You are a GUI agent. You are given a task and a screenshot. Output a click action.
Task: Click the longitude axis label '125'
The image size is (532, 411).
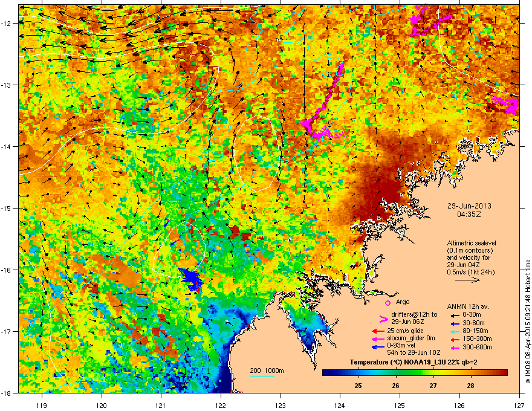(x=400, y=406)
